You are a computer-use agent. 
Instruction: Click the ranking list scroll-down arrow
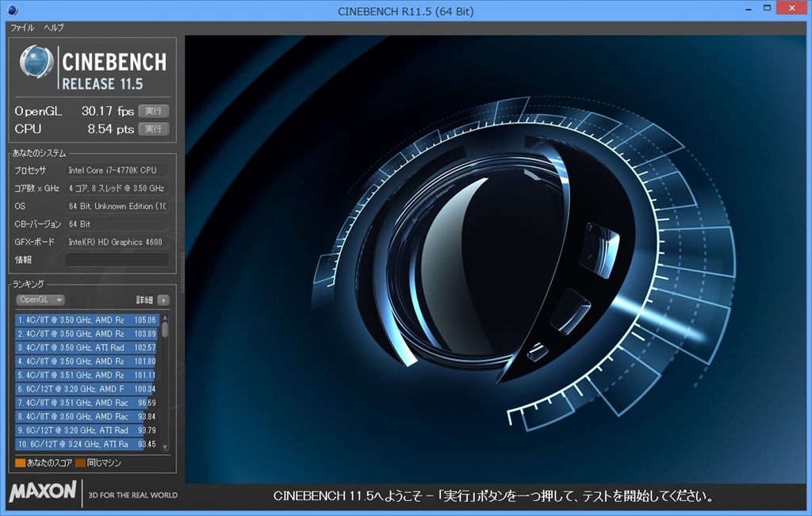tap(165, 446)
